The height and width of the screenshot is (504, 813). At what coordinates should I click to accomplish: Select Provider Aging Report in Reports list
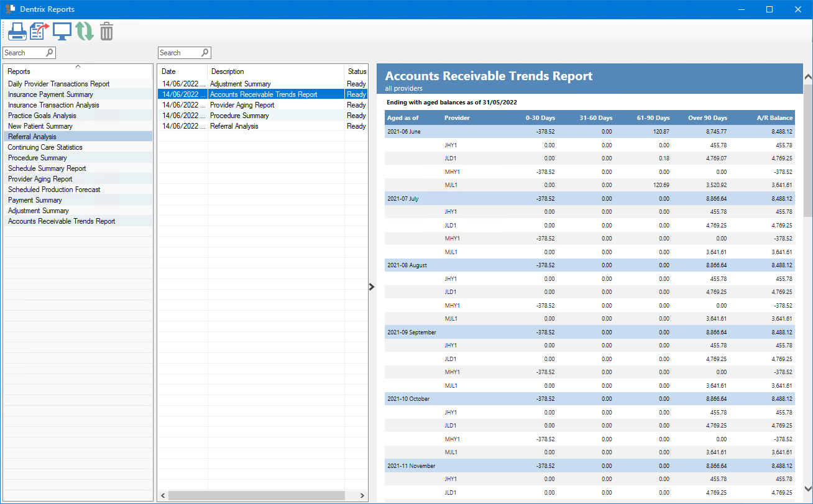[40, 179]
